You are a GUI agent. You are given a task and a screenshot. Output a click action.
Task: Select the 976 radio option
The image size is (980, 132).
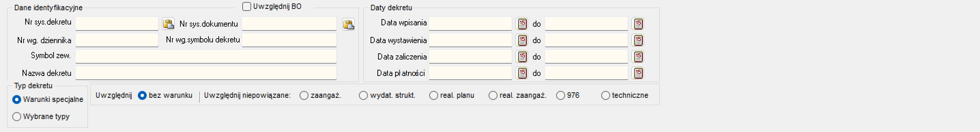click(560, 95)
